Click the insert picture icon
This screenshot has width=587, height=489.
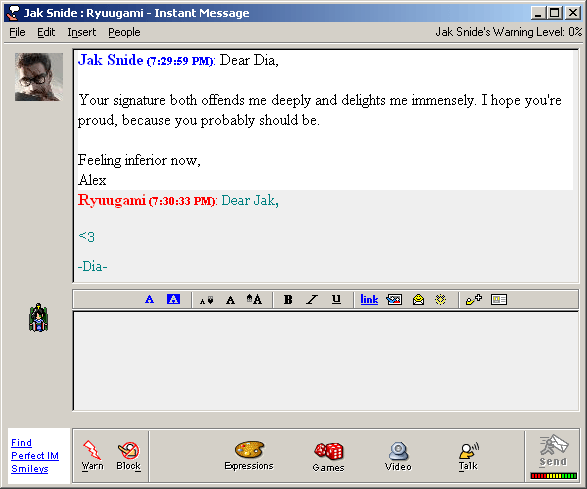pos(394,300)
